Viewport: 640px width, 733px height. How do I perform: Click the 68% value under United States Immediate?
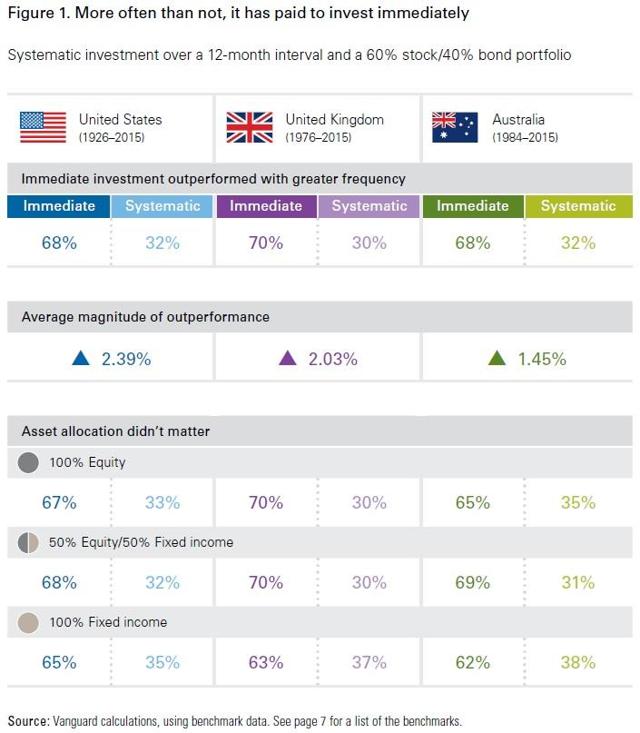pos(59,242)
